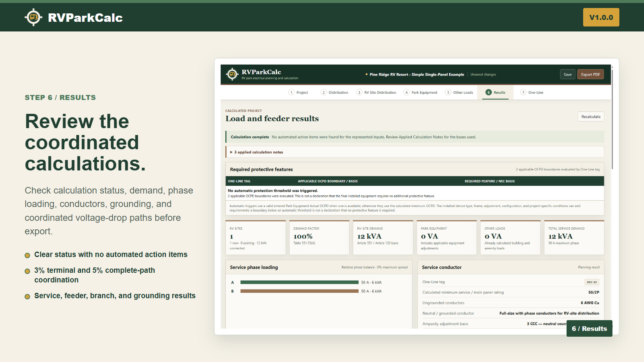Click '2 applicable OCPD boundaries evaluated' note
Viewport: 644px width, 362px height.
click(557, 169)
